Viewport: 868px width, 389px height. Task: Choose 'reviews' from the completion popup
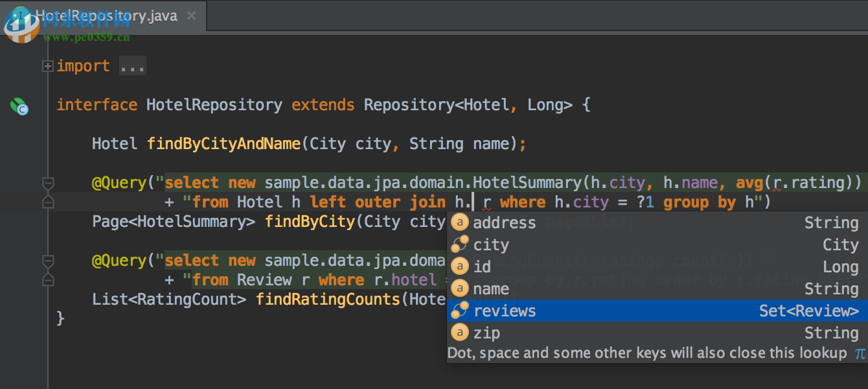[x=505, y=311]
